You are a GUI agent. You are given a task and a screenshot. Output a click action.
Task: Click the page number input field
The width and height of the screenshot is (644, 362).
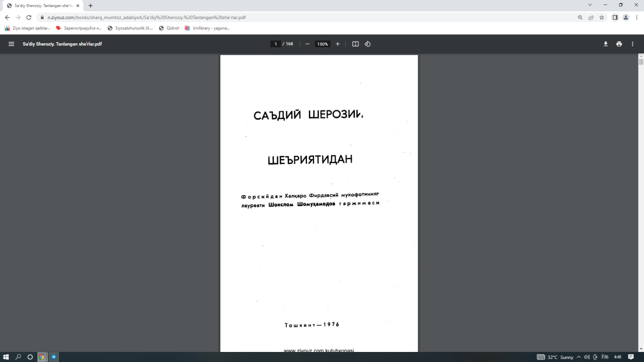click(x=275, y=44)
